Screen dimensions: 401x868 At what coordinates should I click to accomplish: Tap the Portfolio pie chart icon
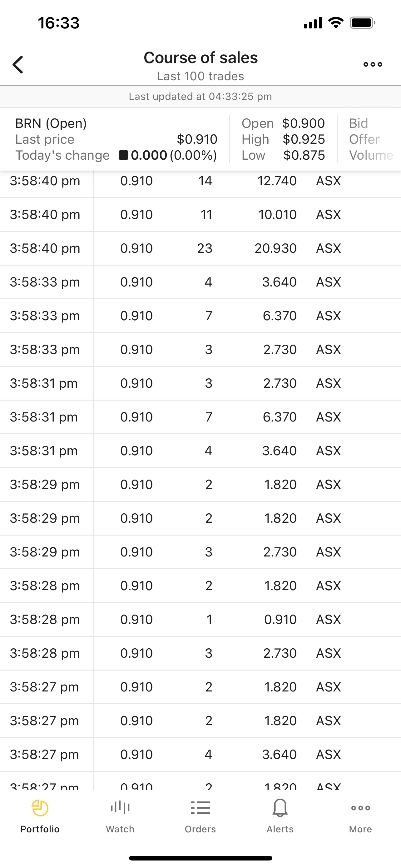[40, 808]
